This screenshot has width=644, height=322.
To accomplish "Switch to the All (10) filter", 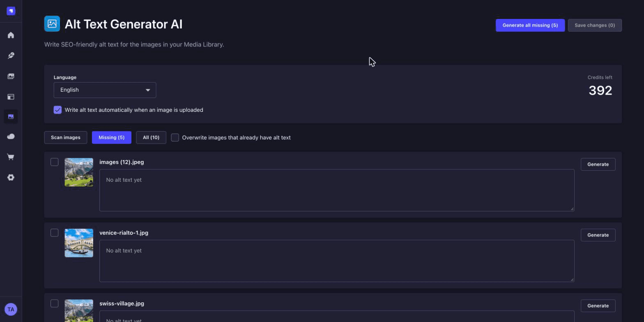I will click(151, 137).
